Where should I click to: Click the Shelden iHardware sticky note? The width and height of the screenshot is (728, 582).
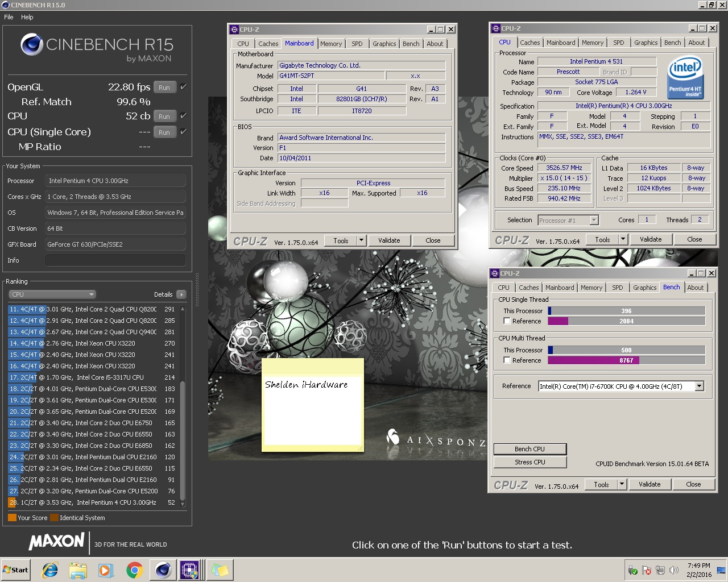tap(312, 405)
